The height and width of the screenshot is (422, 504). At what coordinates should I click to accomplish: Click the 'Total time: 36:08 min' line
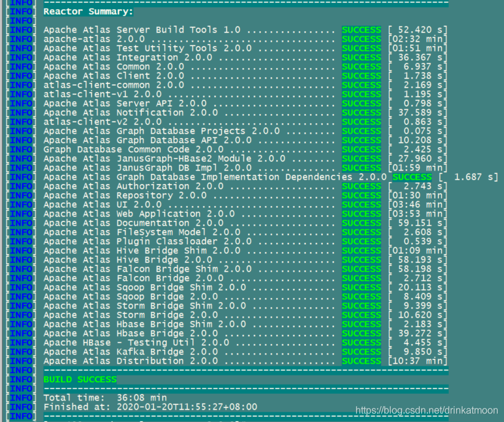pyautogui.click(x=105, y=398)
